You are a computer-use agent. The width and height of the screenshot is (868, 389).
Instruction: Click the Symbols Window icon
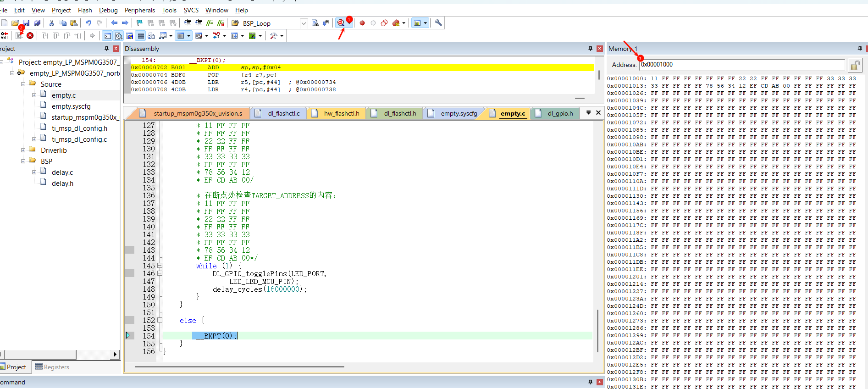coord(130,36)
